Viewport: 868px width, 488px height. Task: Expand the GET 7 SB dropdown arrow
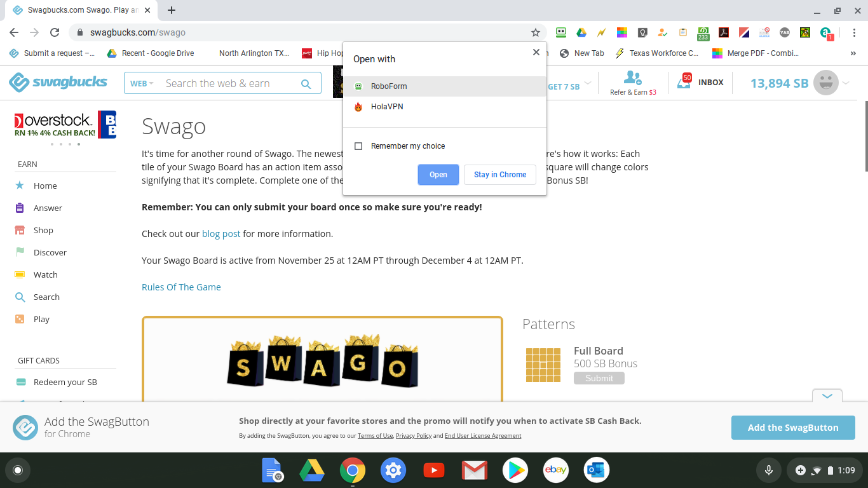pos(588,83)
